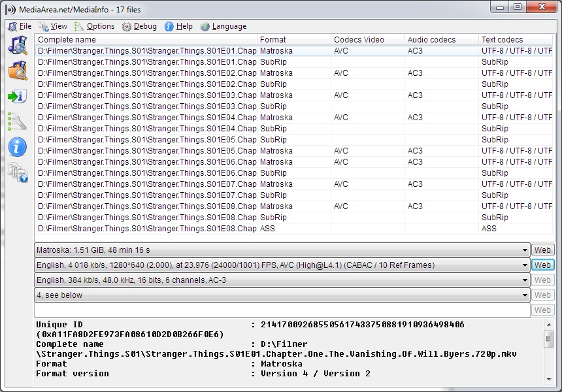562x392 pixels.
Task: Click the highlighted Web button for video
Action: click(x=542, y=265)
